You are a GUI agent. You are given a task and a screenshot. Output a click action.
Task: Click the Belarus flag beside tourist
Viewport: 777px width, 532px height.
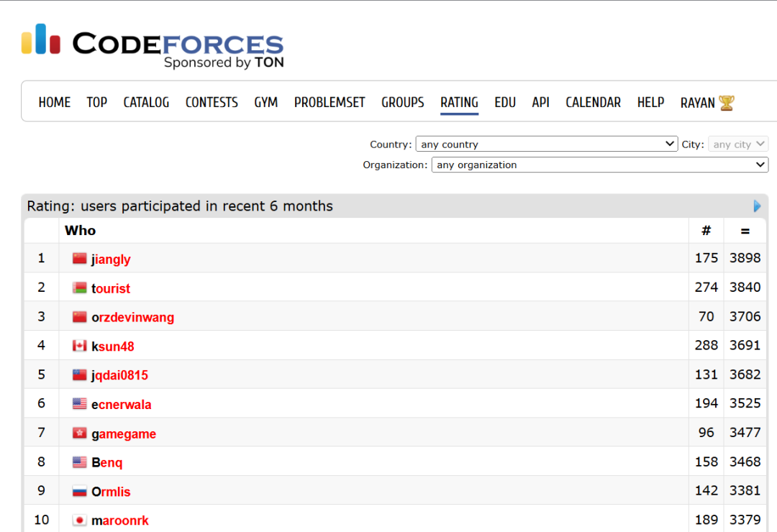coord(79,288)
